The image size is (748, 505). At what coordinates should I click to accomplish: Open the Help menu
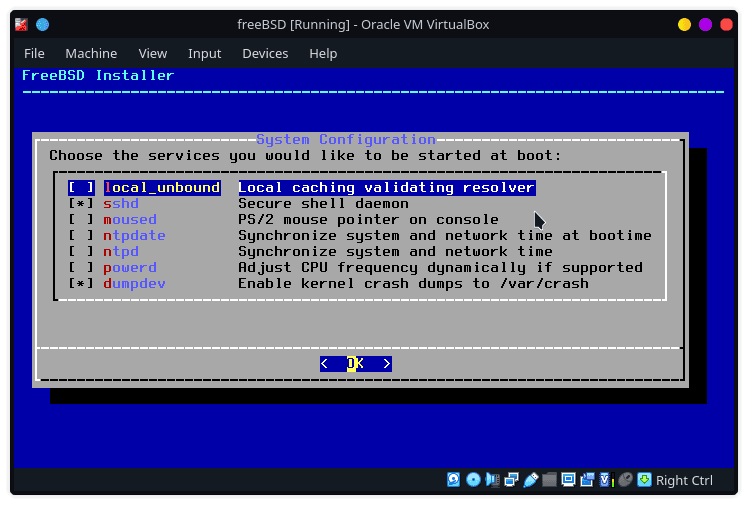click(323, 53)
